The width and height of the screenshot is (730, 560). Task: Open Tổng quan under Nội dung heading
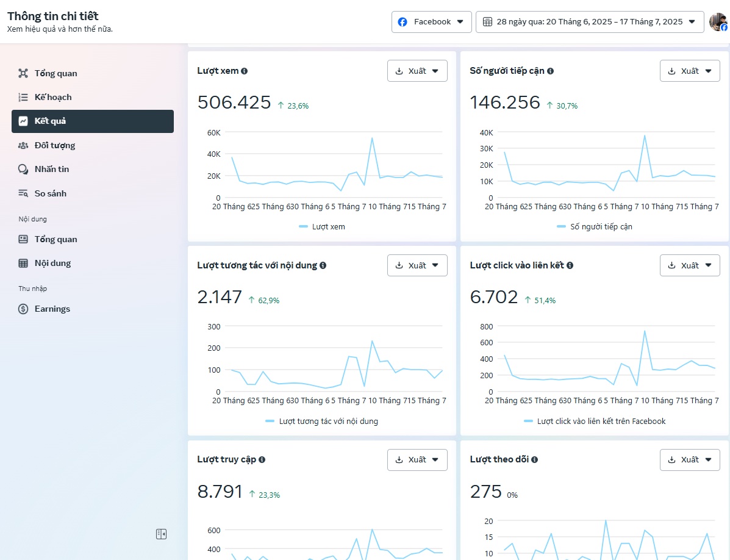[93, 239]
